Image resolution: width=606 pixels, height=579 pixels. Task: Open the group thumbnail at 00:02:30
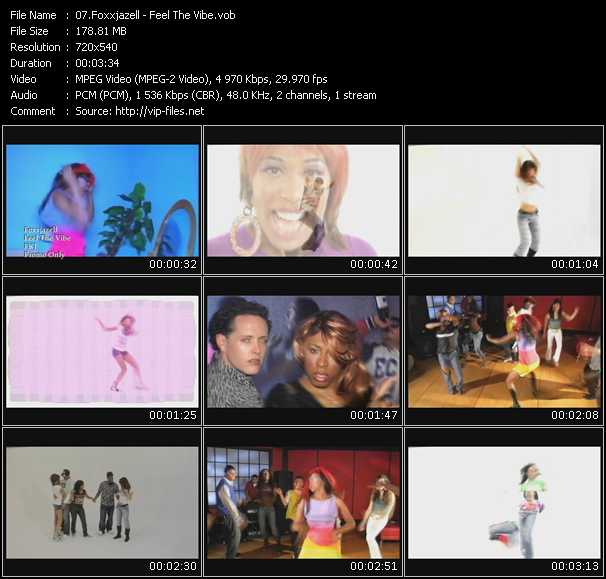click(x=102, y=502)
